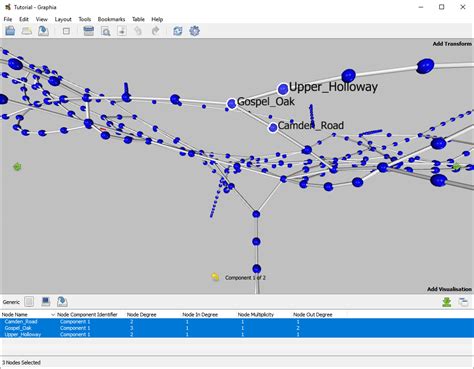Click the Add Visualisation link
The height and width of the screenshot is (369, 474).
click(x=449, y=289)
